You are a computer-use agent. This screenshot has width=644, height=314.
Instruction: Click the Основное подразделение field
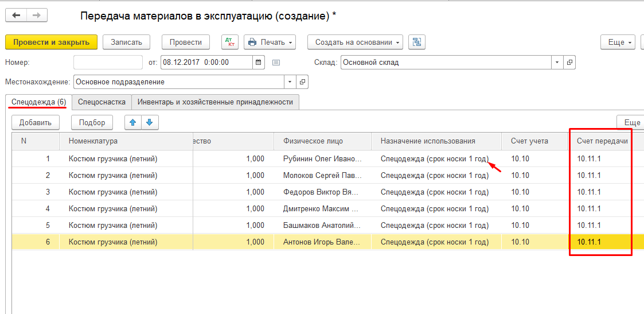[179, 82]
